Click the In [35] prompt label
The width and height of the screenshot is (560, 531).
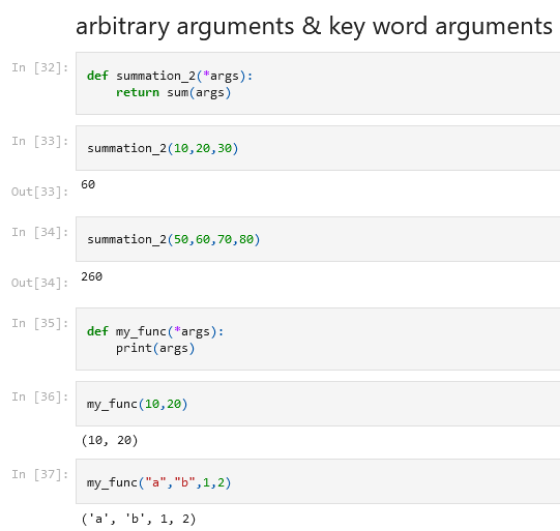[x=40, y=323]
